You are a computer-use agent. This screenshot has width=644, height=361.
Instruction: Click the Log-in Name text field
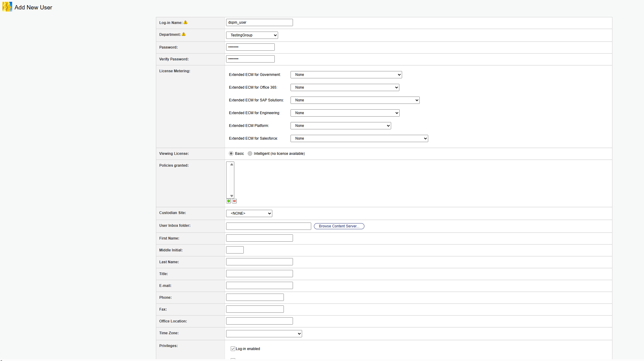[x=259, y=22]
